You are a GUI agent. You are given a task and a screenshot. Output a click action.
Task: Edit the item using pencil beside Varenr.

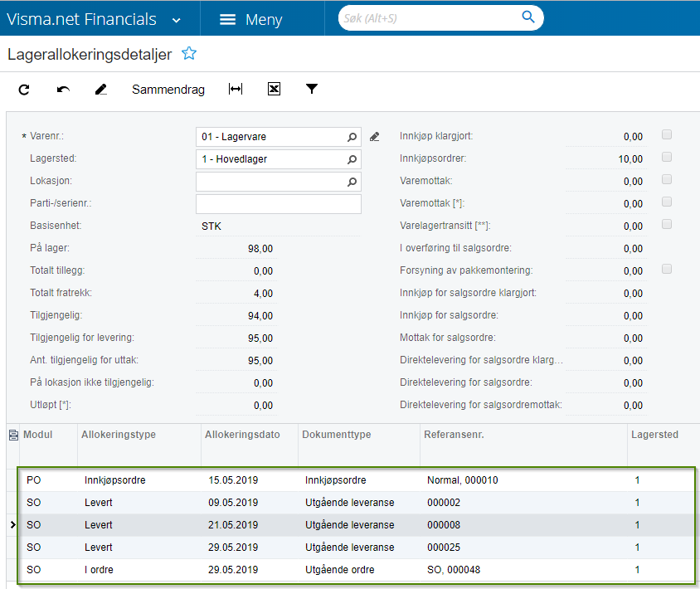pos(375,137)
